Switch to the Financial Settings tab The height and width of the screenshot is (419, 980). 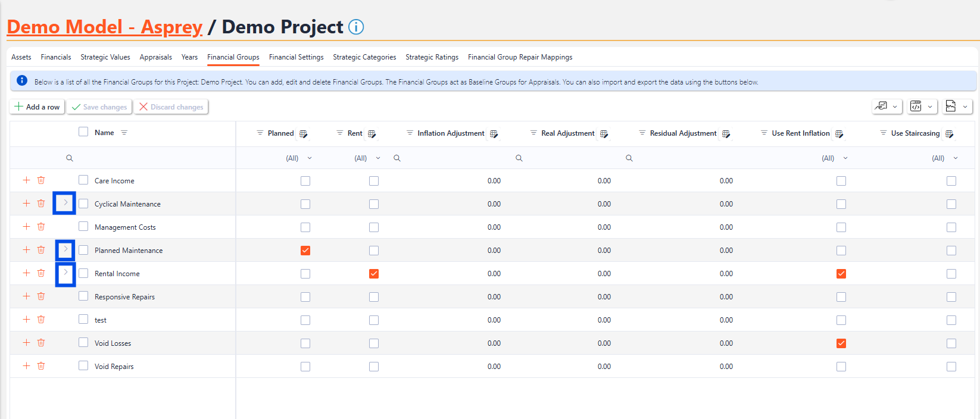point(296,57)
